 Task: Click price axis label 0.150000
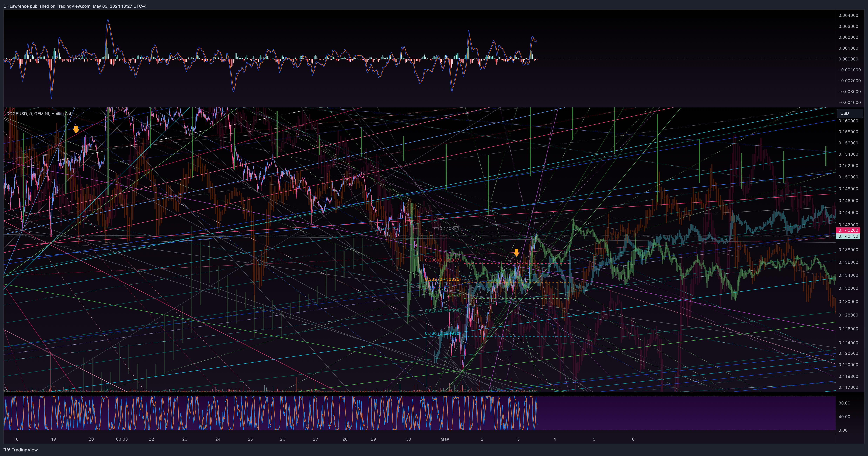tap(849, 177)
